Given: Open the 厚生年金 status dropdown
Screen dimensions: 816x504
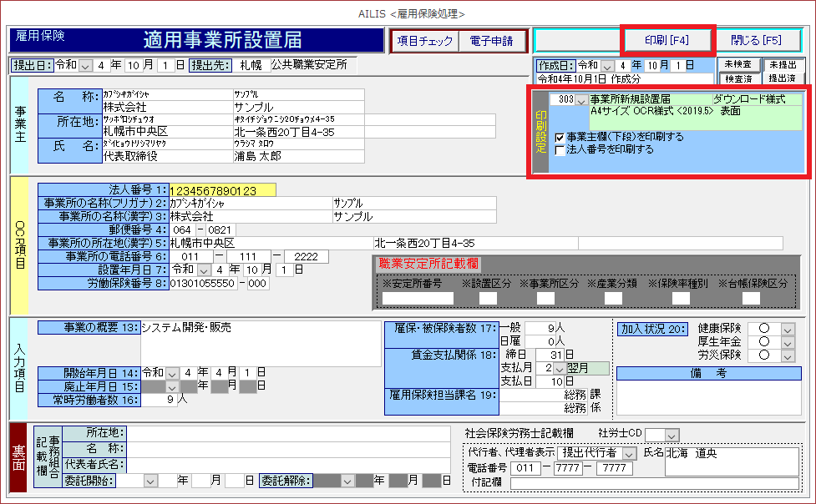Looking at the screenshot, I should (x=787, y=342).
